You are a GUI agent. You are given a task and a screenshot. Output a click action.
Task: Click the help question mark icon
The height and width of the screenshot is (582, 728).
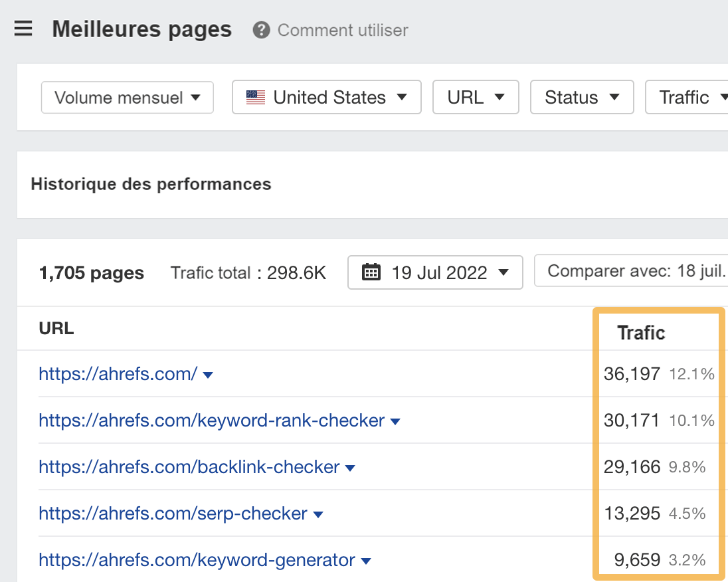click(262, 30)
